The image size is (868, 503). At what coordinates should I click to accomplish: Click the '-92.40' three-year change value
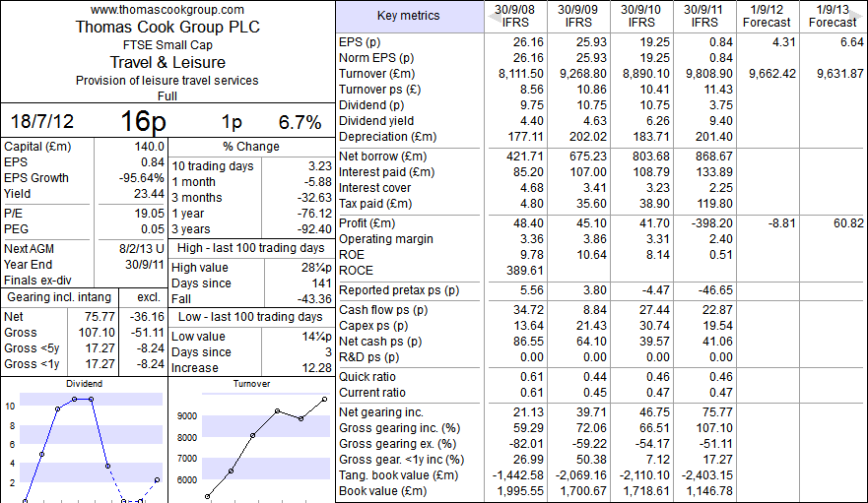(x=314, y=229)
